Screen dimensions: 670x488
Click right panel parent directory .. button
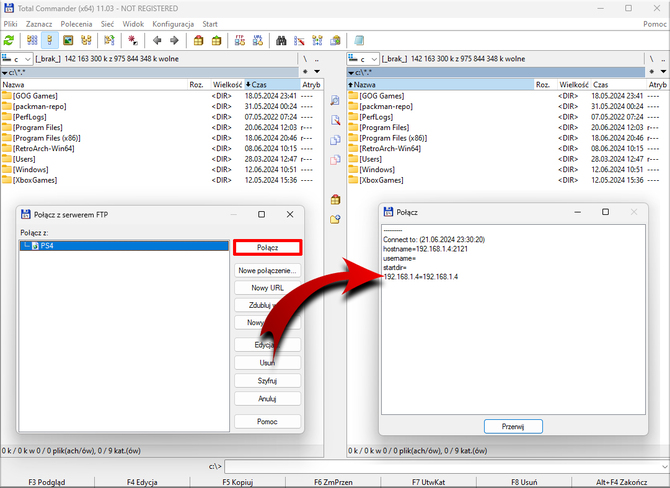coord(663,59)
